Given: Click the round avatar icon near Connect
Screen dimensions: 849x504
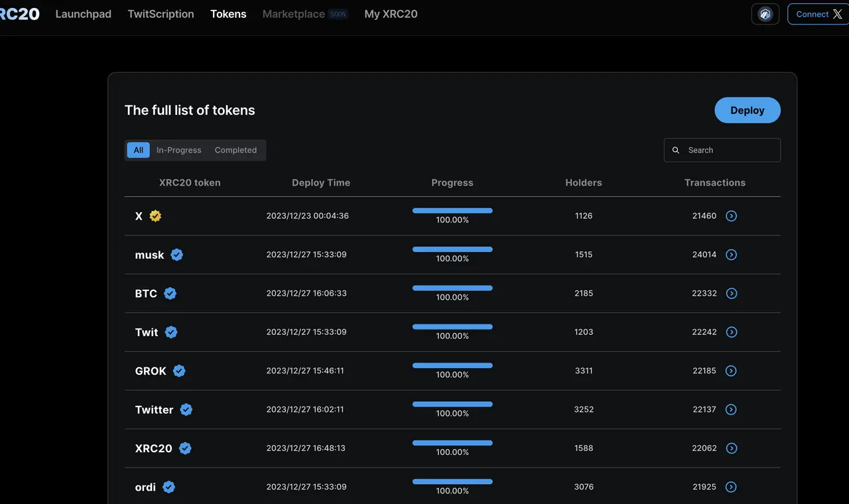Looking at the screenshot, I should (x=765, y=14).
